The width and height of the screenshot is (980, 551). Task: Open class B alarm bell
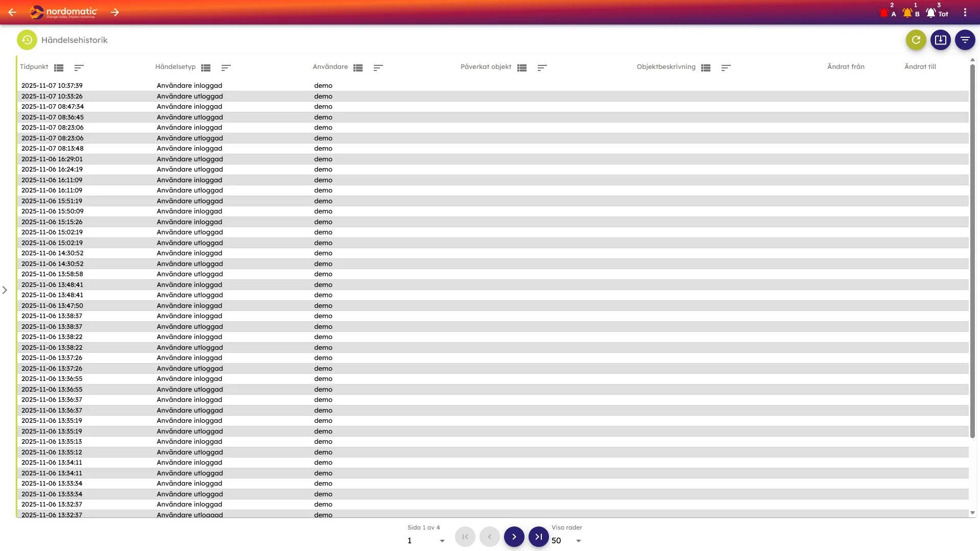tap(907, 13)
